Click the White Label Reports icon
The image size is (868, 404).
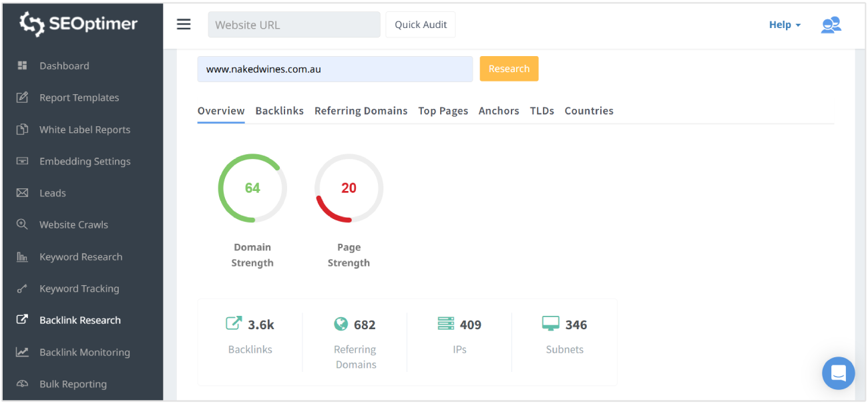pyautogui.click(x=23, y=130)
